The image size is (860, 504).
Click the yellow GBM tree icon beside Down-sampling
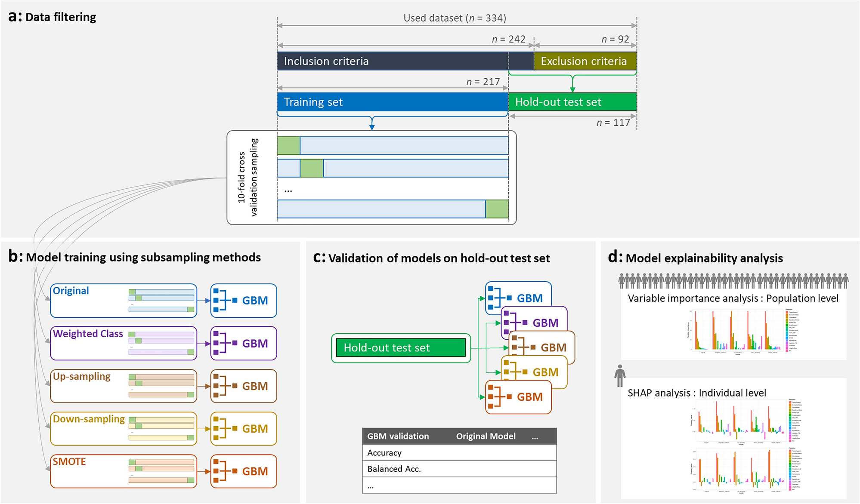pyautogui.click(x=225, y=428)
